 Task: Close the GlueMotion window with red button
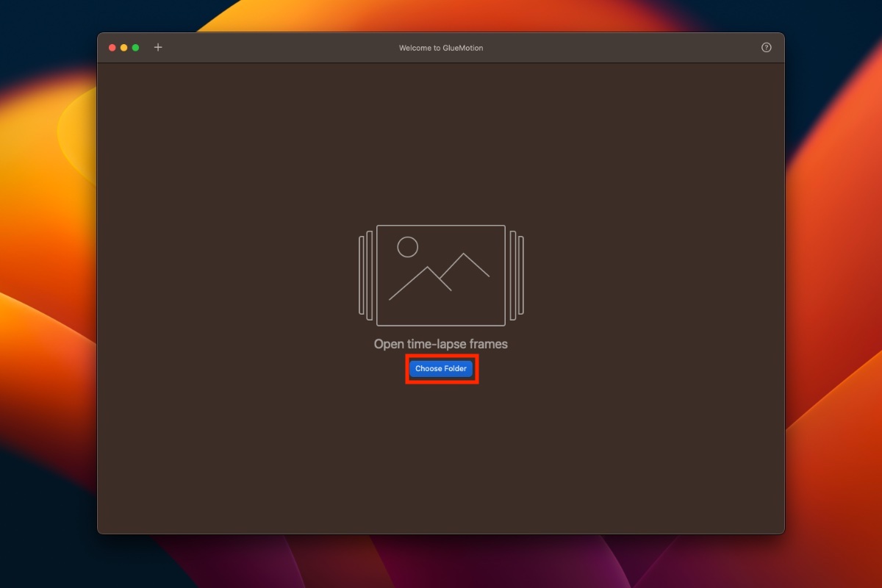[112, 48]
